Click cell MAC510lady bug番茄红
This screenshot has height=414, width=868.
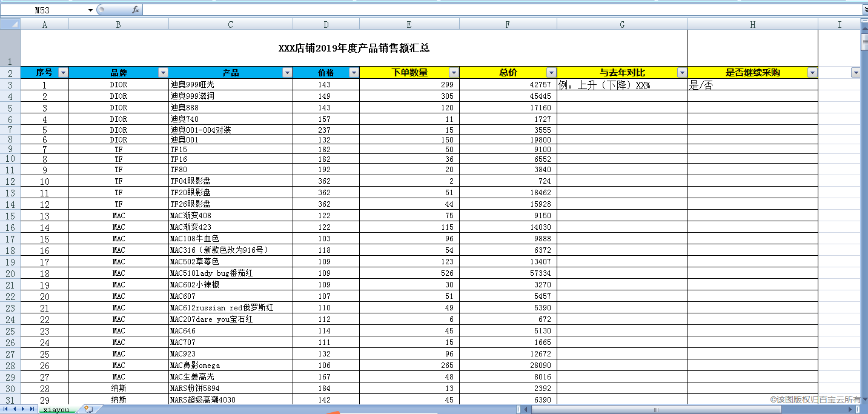[x=231, y=273]
